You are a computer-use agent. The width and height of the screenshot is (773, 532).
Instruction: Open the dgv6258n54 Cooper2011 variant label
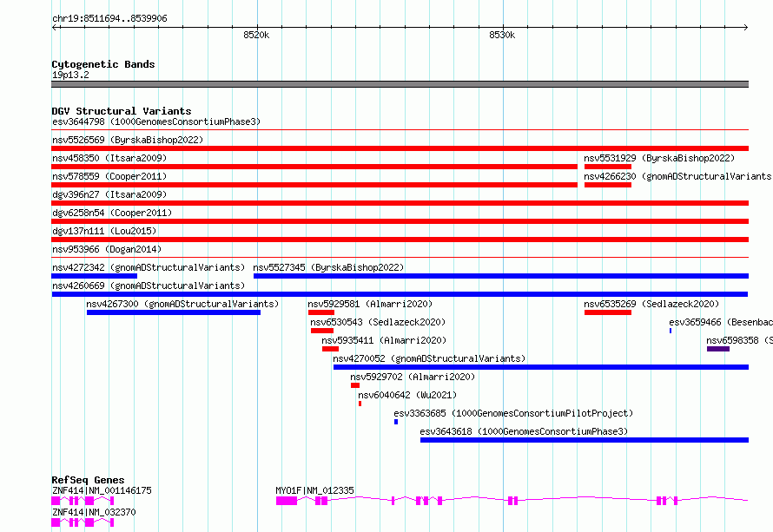pyautogui.click(x=112, y=213)
